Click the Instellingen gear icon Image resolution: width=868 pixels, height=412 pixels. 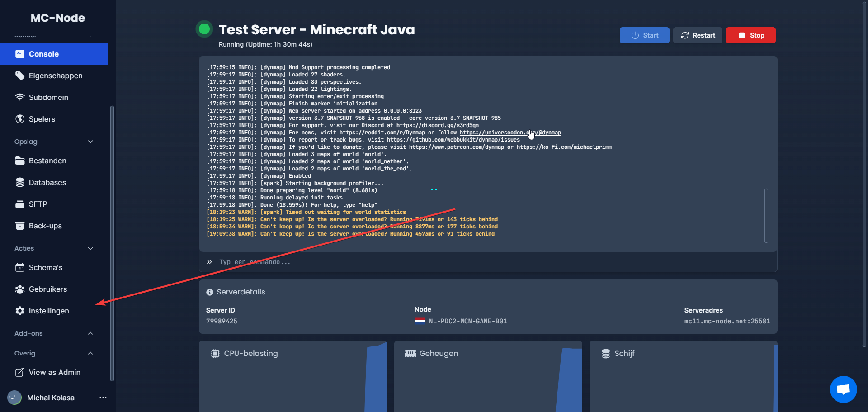pyautogui.click(x=19, y=311)
